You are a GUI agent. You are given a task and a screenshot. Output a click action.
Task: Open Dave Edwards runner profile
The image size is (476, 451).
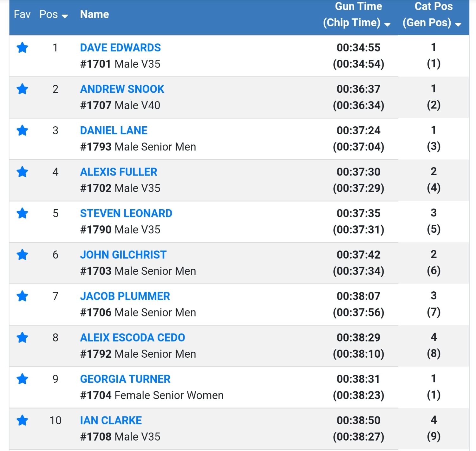[120, 48]
